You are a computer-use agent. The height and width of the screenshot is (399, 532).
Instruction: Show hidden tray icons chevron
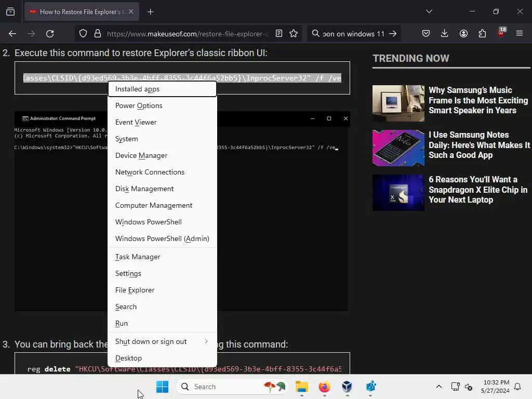[x=438, y=387]
